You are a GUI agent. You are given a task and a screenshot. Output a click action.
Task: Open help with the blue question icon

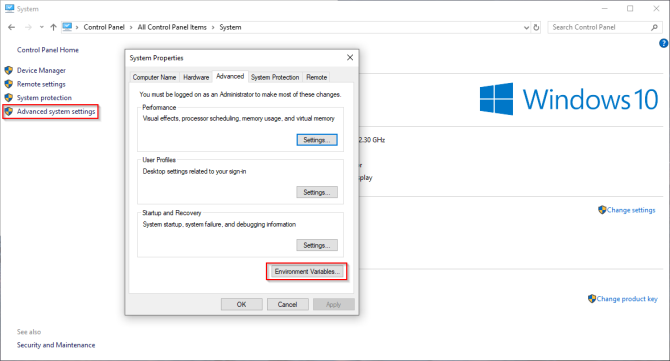click(664, 43)
